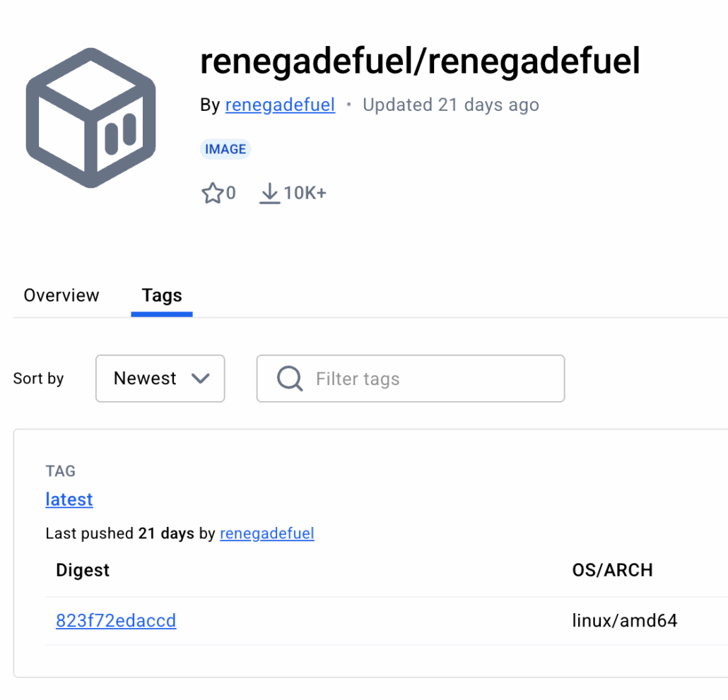Image resolution: width=728 pixels, height=700 pixels.
Task: Click the Updated 21 days ago text
Action: click(x=451, y=105)
